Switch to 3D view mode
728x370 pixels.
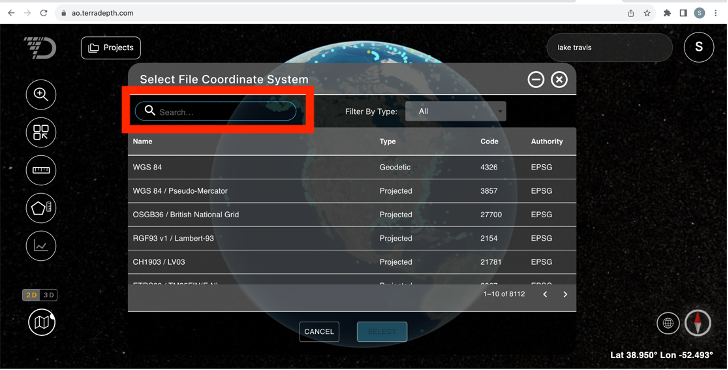click(49, 295)
